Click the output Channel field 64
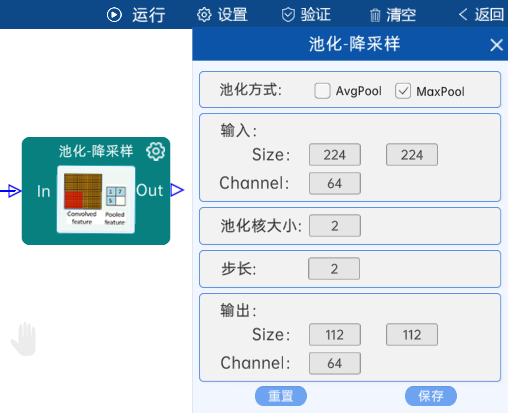508x413 pixels. pos(335,363)
